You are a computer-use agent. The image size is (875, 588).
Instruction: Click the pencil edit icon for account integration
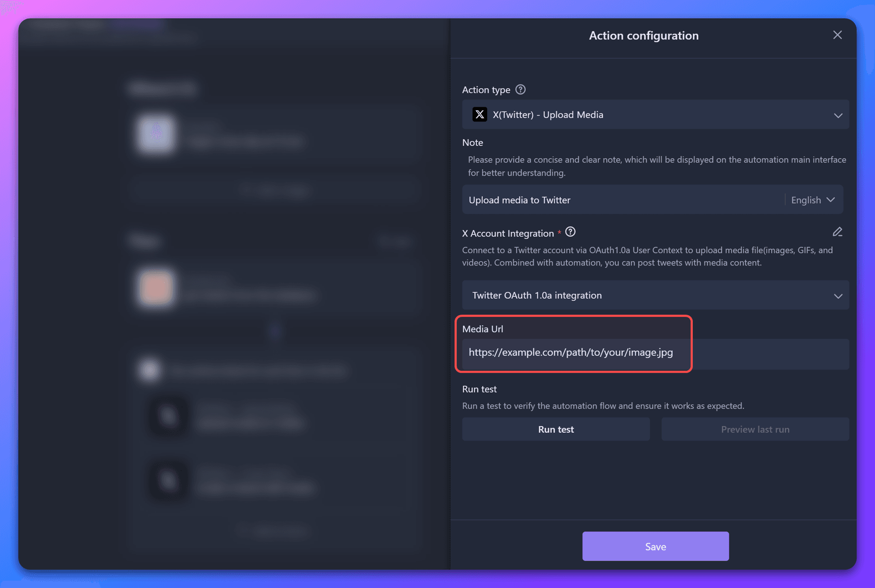[x=838, y=232]
